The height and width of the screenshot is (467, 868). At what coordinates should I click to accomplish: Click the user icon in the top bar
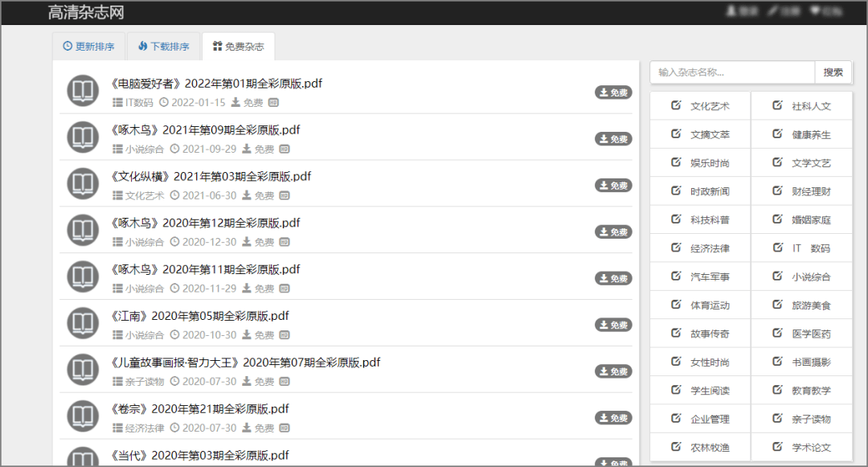pyautogui.click(x=731, y=11)
